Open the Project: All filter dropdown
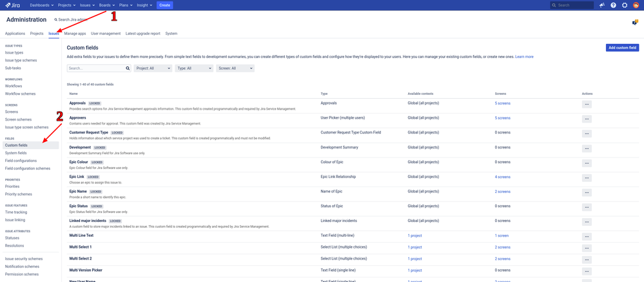 [153, 68]
